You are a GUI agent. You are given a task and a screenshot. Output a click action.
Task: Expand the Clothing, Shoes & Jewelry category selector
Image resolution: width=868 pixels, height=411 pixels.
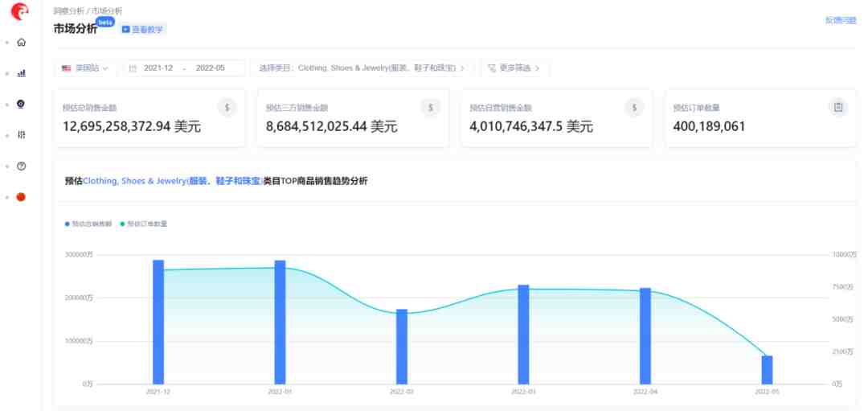tap(362, 68)
